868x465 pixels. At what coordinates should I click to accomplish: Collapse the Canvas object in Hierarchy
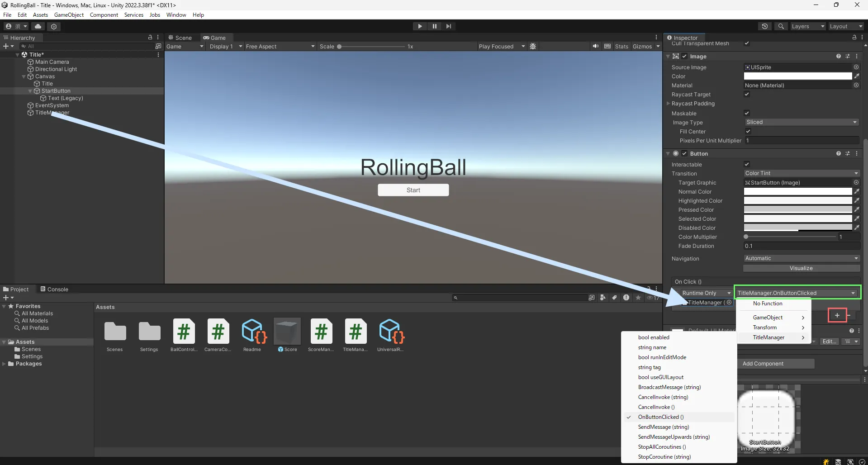coord(24,76)
